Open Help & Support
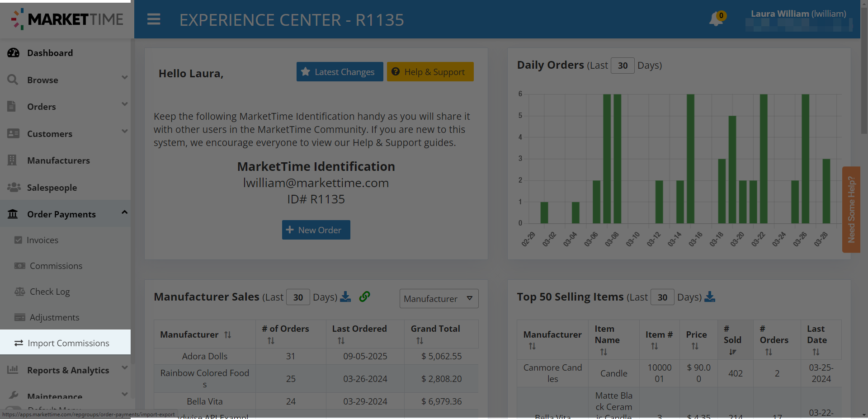868x419 pixels. (x=430, y=72)
